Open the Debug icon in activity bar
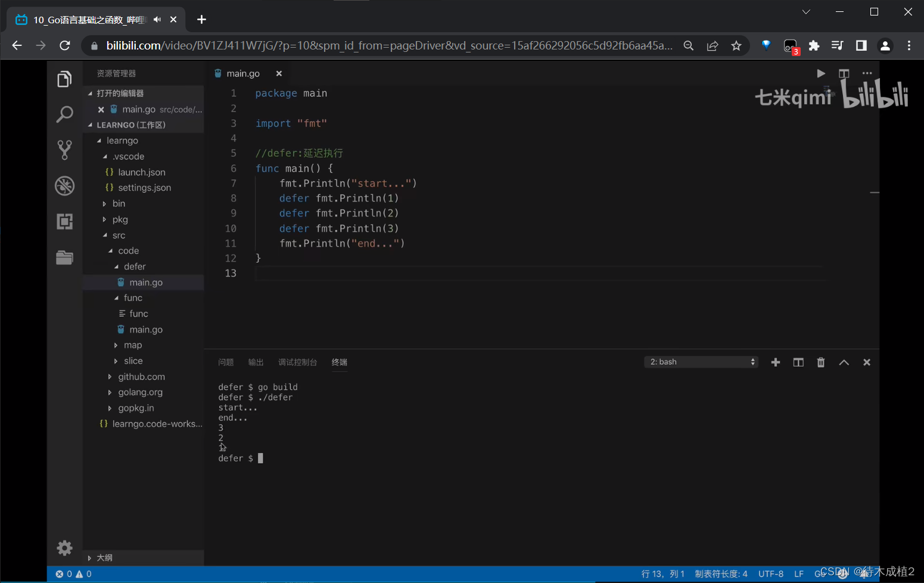 (64, 186)
